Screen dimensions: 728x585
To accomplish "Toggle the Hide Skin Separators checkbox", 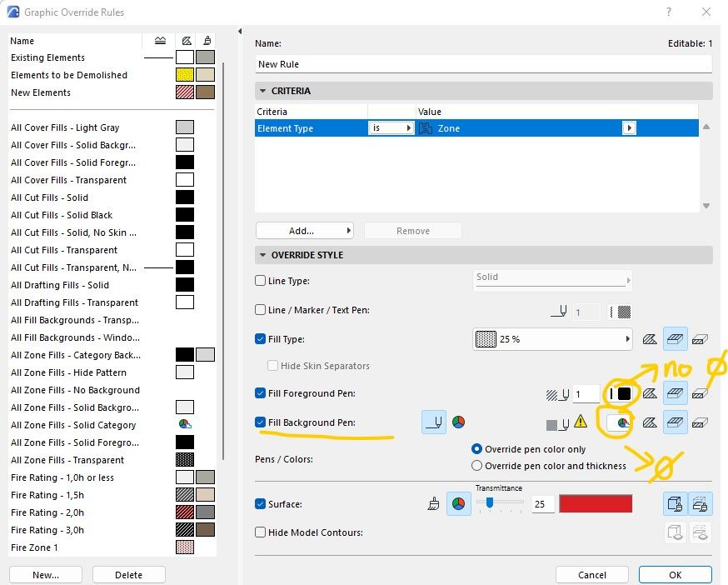I will click(273, 366).
